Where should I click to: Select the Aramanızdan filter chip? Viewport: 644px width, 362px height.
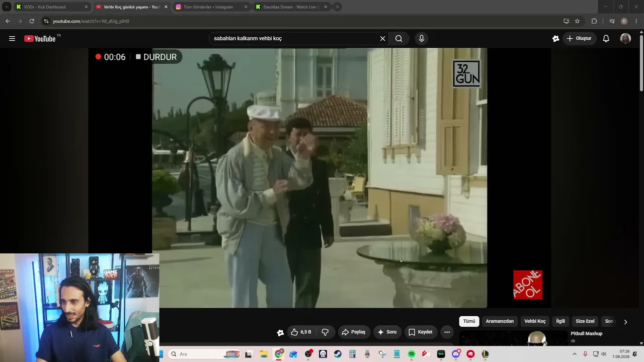coord(500,321)
